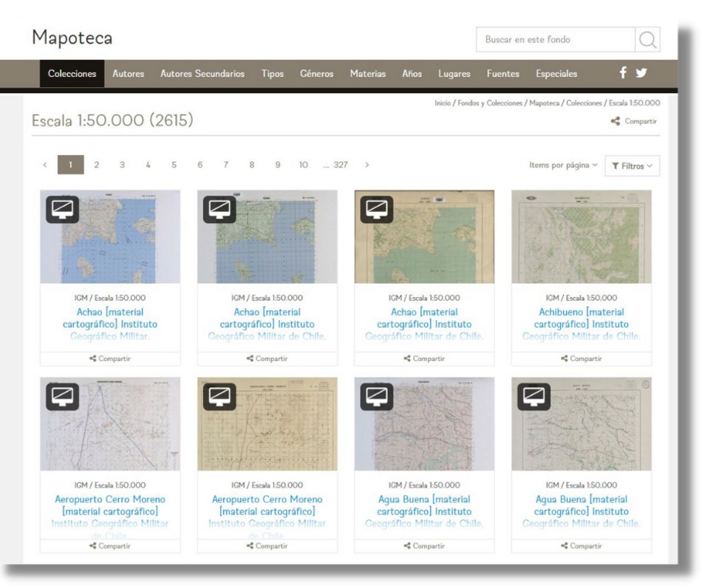The height and width of the screenshot is (588, 702).
Task: Click the monitor icon on first Agua Buena map
Action: click(x=377, y=397)
